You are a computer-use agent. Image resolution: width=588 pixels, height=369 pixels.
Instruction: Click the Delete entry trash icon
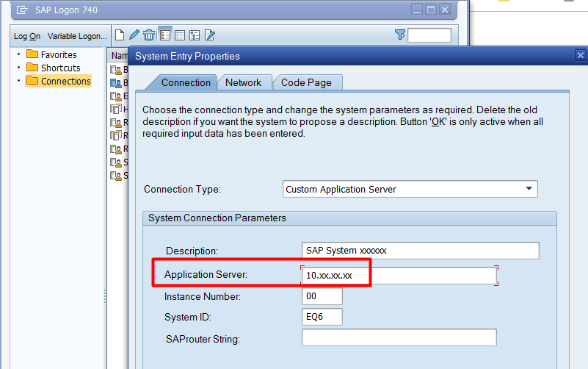point(149,35)
